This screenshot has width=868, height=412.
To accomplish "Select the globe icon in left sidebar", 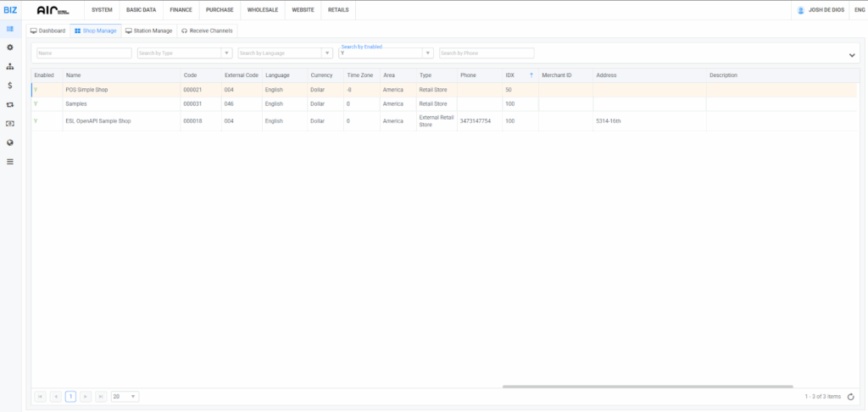I will [10, 142].
